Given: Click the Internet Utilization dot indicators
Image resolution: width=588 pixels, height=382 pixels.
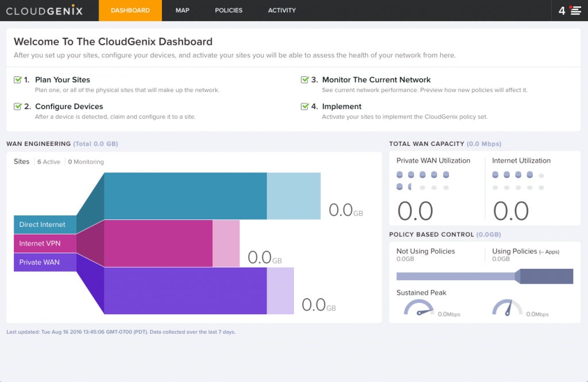Looking at the screenshot, I should click(518, 180).
